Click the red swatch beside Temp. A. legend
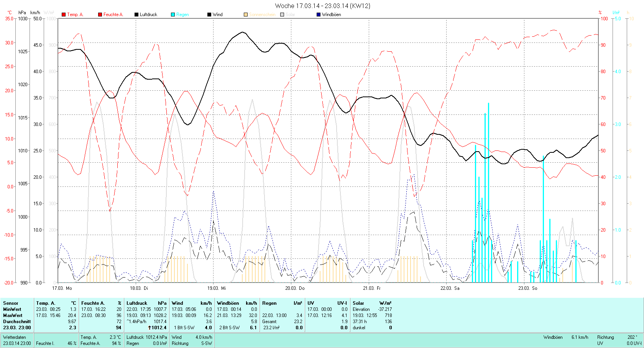Image resolution: width=644 pixels, height=348 pixels. (x=64, y=15)
